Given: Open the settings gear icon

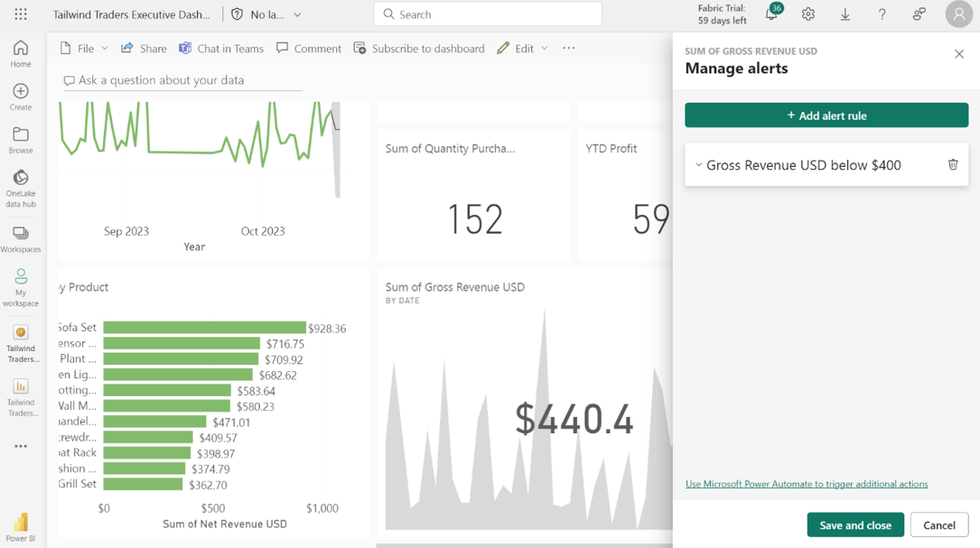Looking at the screenshot, I should pyautogui.click(x=808, y=14).
